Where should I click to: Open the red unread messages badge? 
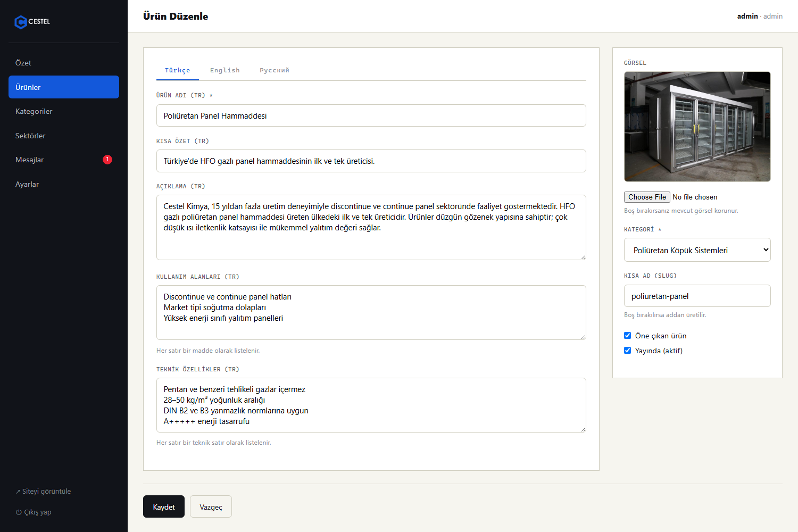[x=107, y=160]
